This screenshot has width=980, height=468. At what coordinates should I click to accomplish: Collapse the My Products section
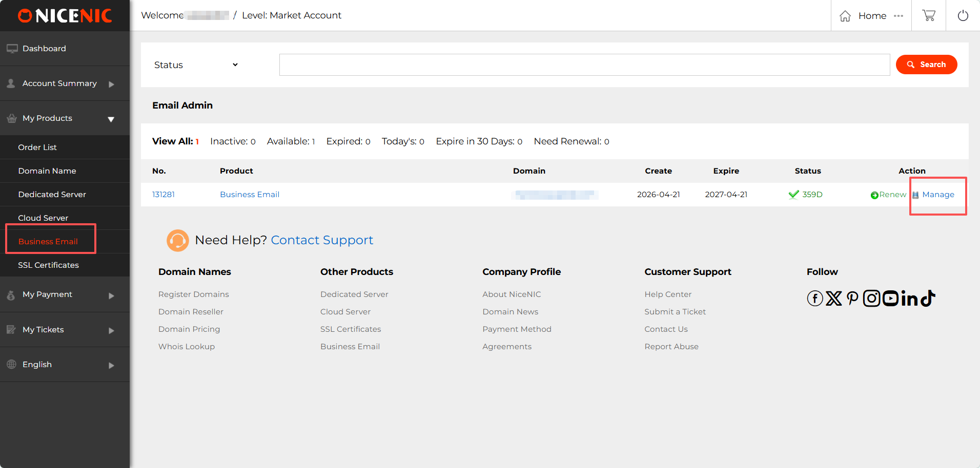click(x=65, y=118)
